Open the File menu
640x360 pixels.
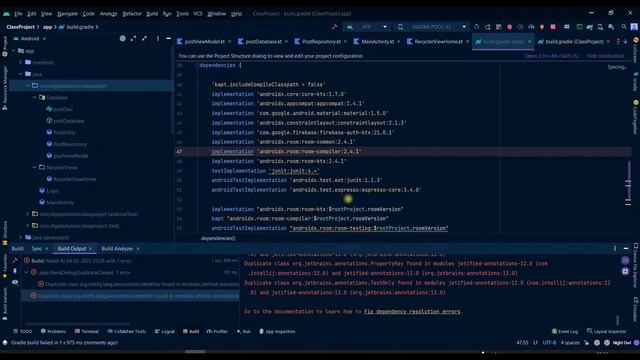pyautogui.click(x=18, y=13)
